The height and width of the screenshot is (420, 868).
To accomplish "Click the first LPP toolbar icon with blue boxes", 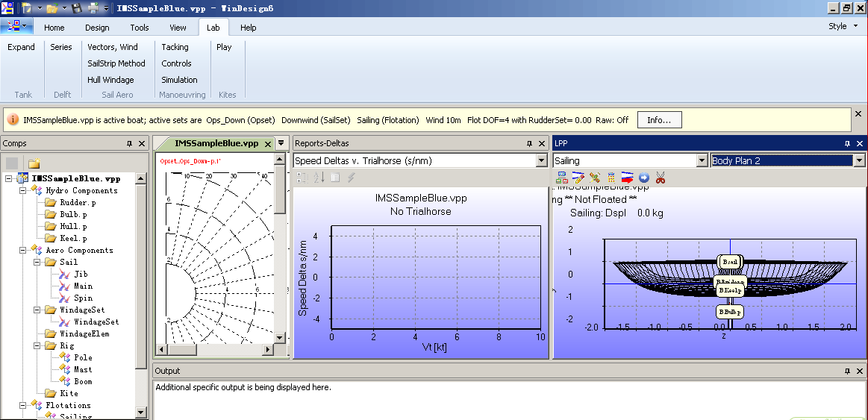I will (x=562, y=178).
